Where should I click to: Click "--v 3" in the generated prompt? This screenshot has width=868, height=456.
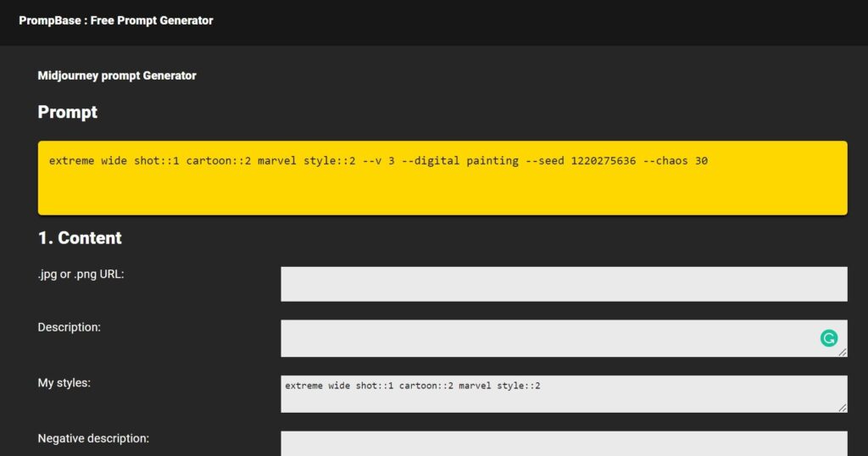tap(378, 161)
